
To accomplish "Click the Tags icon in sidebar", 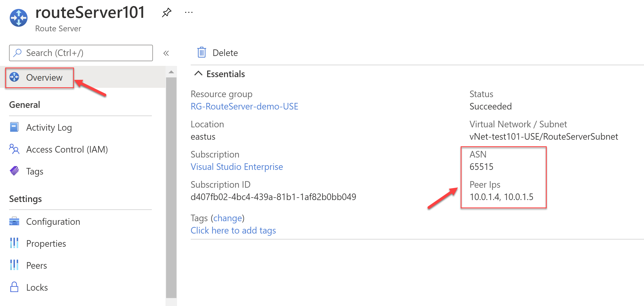I will (15, 171).
